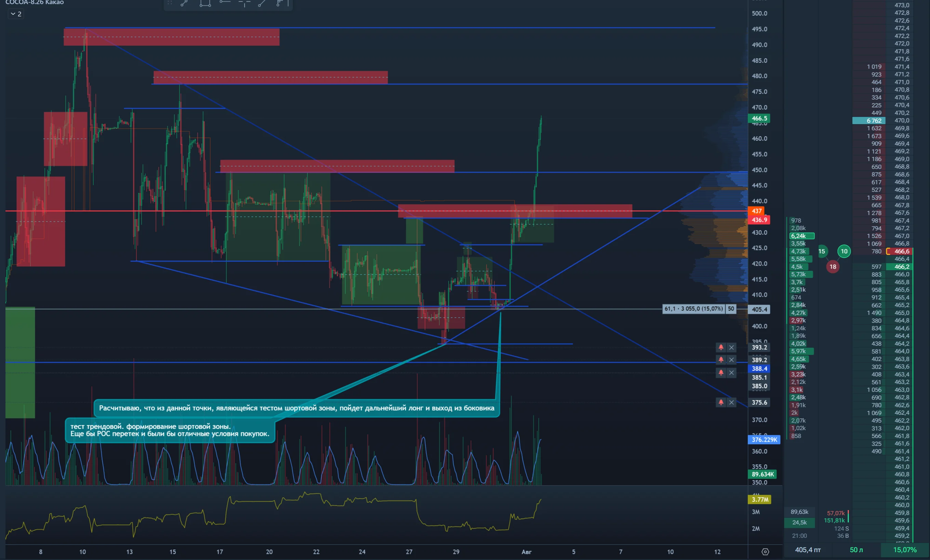Expand the indicators collapse chevron labeled 2

click(16, 14)
